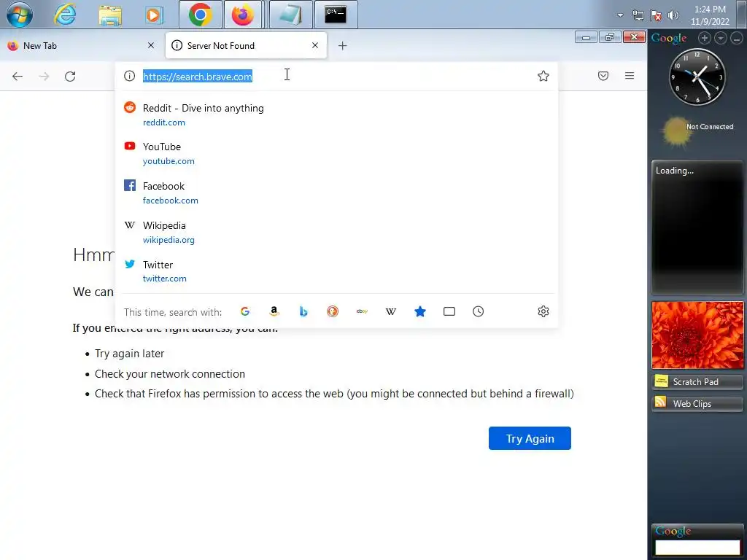Click the volume speaker tray icon

tap(673, 15)
